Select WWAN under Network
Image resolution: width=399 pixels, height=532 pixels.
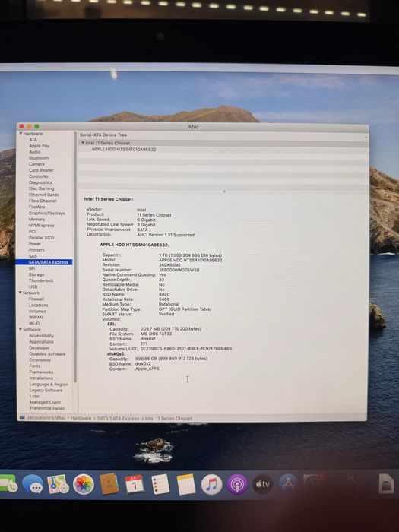pyautogui.click(x=36, y=317)
